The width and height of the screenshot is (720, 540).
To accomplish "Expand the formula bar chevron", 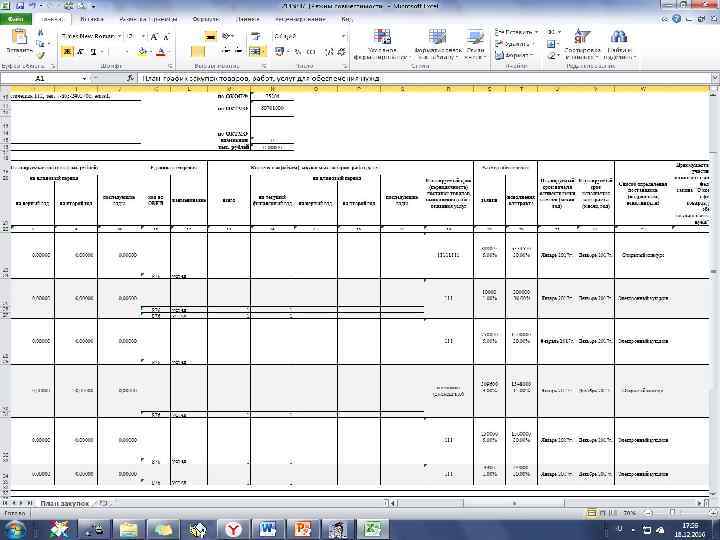I will pos(715,79).
